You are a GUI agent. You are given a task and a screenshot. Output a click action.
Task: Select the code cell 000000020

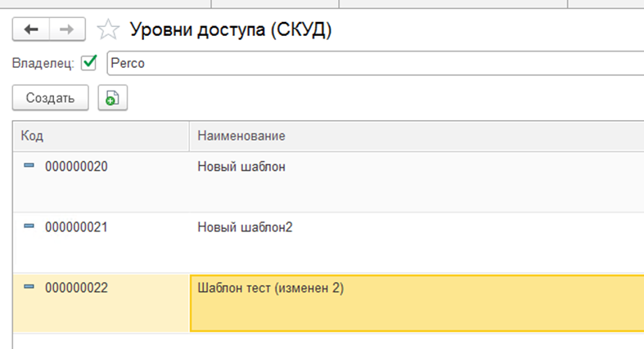(x=76, y=167)
